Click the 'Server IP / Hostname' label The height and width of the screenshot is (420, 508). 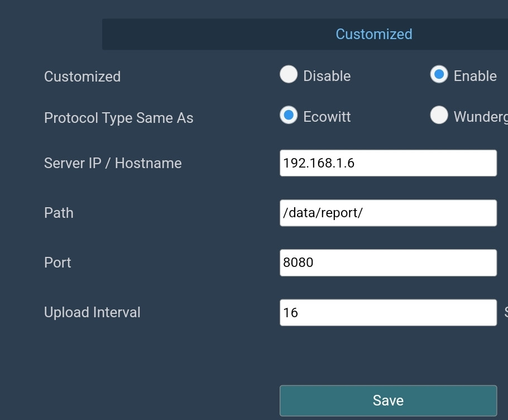click(x=113, y=163)
